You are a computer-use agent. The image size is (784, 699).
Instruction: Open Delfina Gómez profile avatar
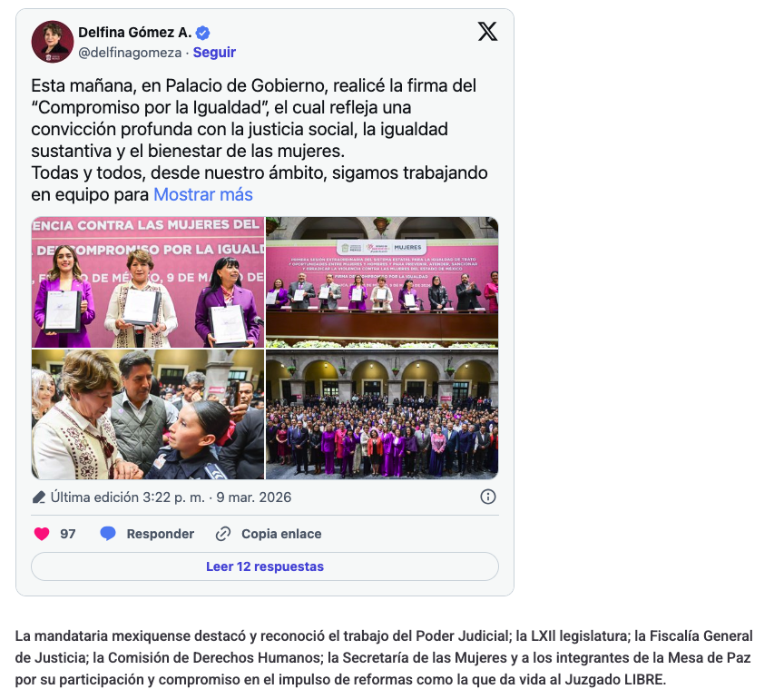53,42
